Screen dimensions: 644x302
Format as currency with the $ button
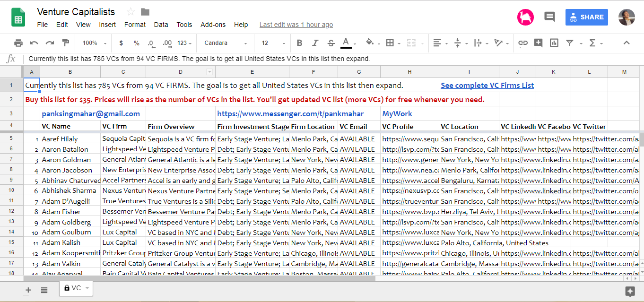point(121,43)
